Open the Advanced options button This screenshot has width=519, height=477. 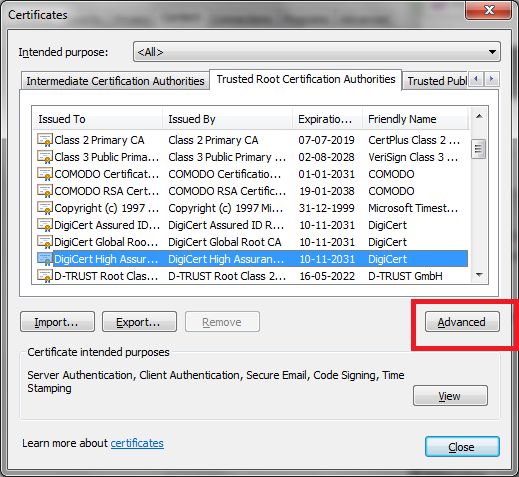click(462, 322)
